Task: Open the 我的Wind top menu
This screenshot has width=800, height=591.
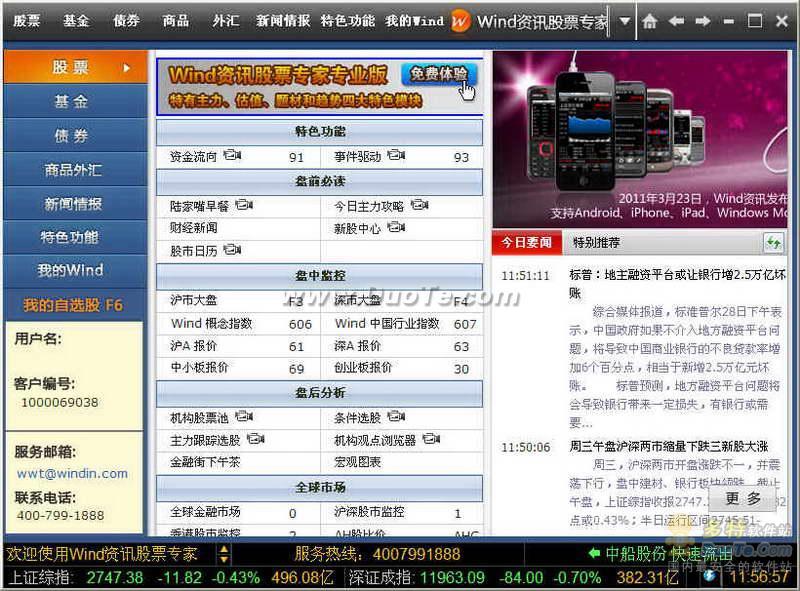Action: 415,21
